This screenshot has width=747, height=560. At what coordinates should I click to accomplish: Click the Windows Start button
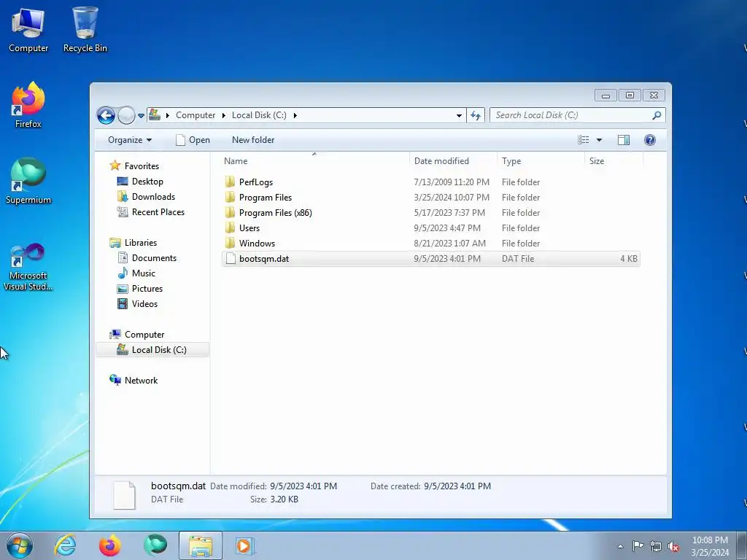click(x=20, y=545)
